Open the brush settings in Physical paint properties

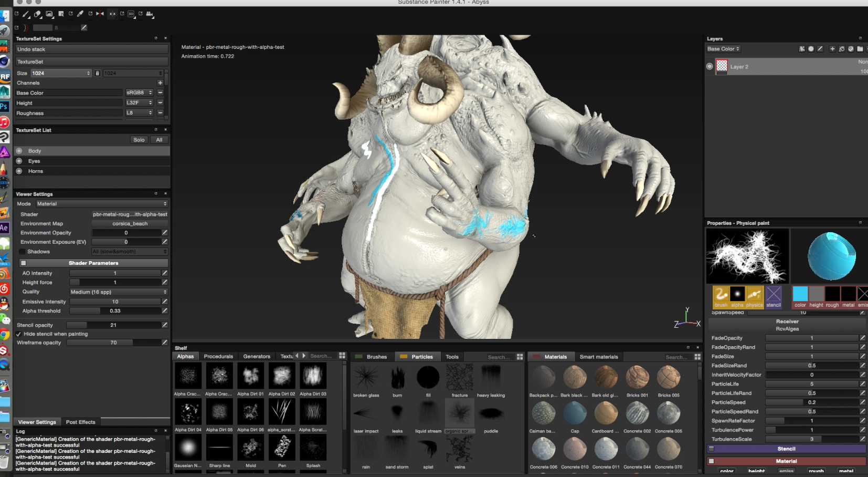coord(721,297)
